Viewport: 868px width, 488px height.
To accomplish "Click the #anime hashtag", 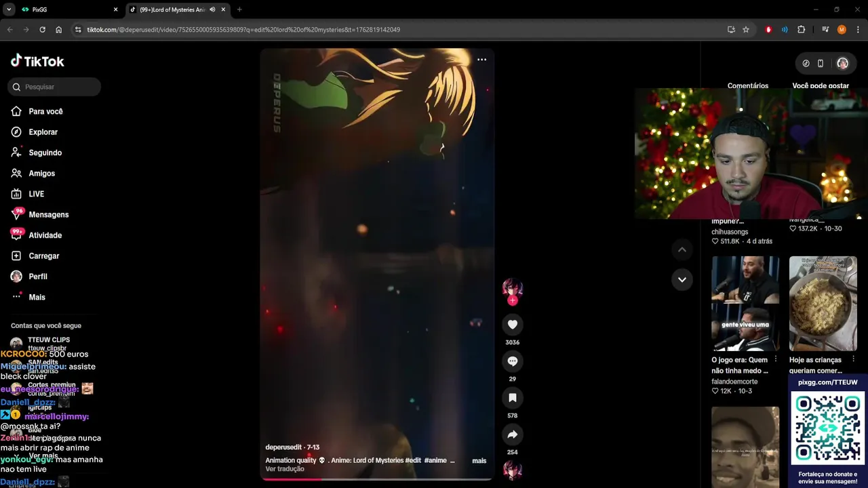I will [x=435, y=461].
